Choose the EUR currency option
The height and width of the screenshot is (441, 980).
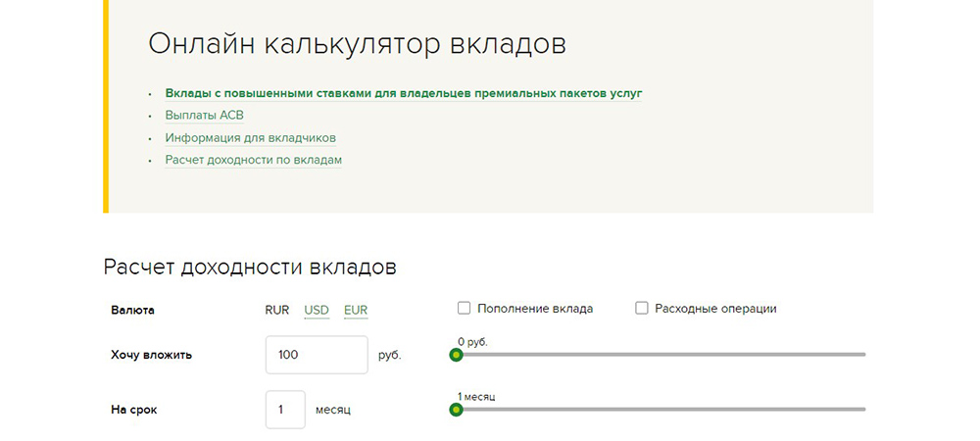click(x=356, y=310)
